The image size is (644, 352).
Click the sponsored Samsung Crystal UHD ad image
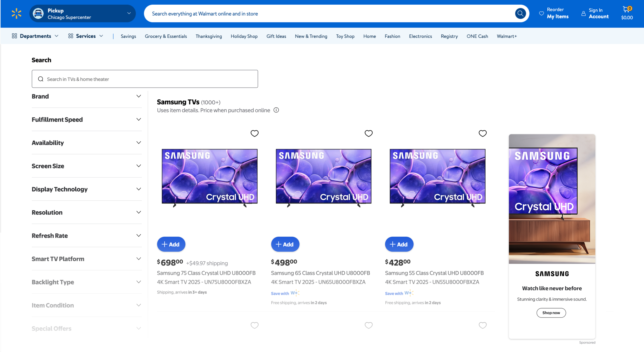click(x=552, y=199)
